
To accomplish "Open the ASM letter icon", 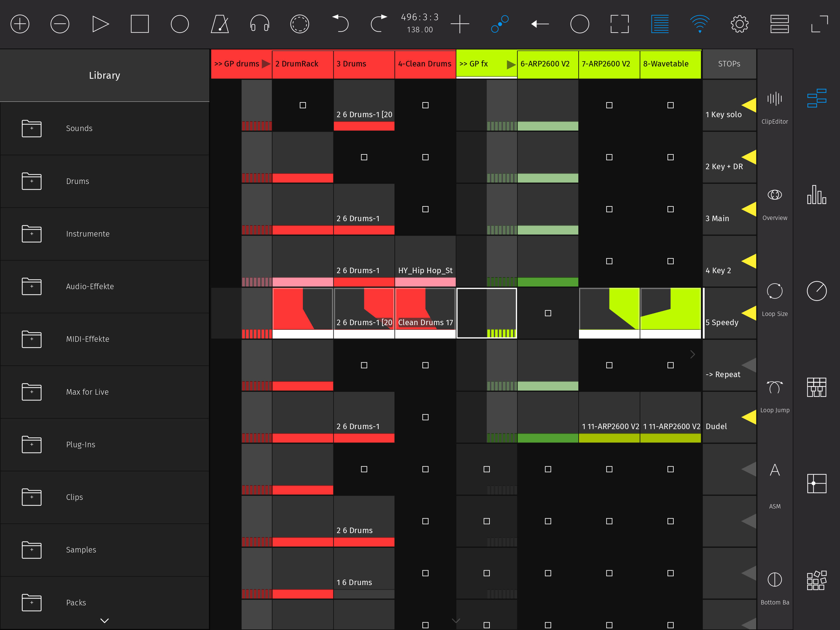I will tap(774, 470).
